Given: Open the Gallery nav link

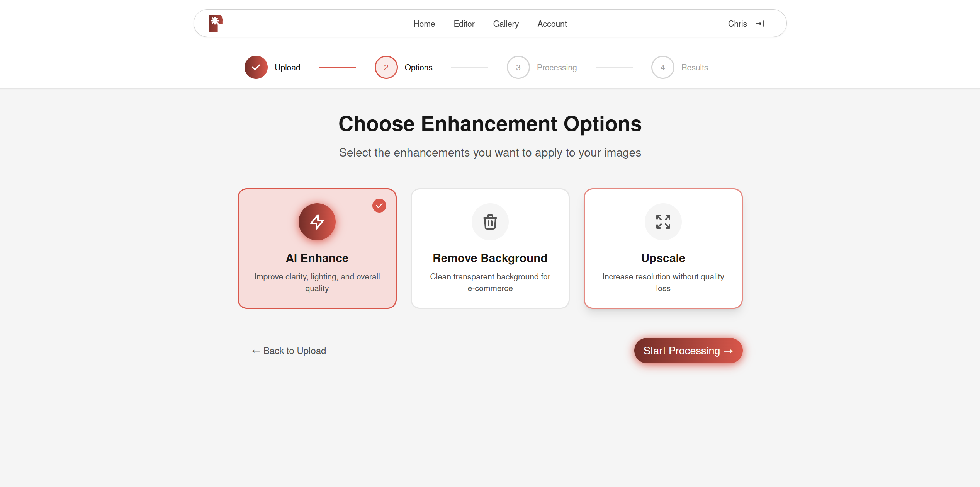Looking at the screenshot, I should 506,24.
